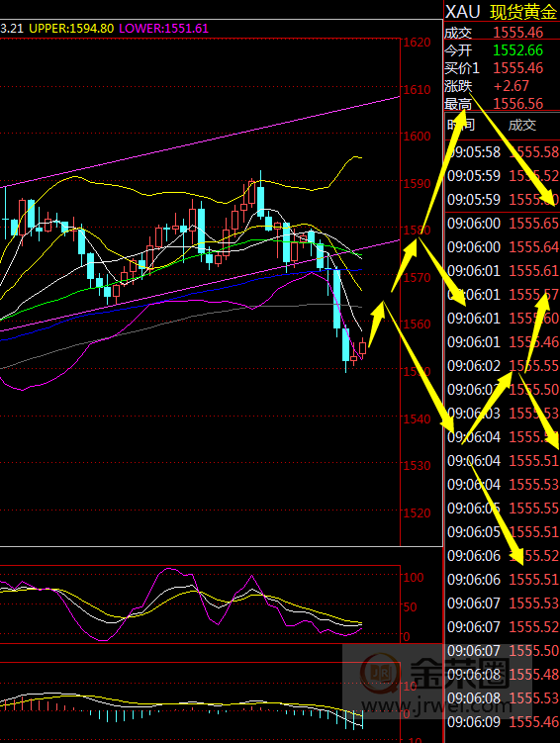
Task: Select tick row 09:06:04 at 1555.51
Action: coord(503,461)
